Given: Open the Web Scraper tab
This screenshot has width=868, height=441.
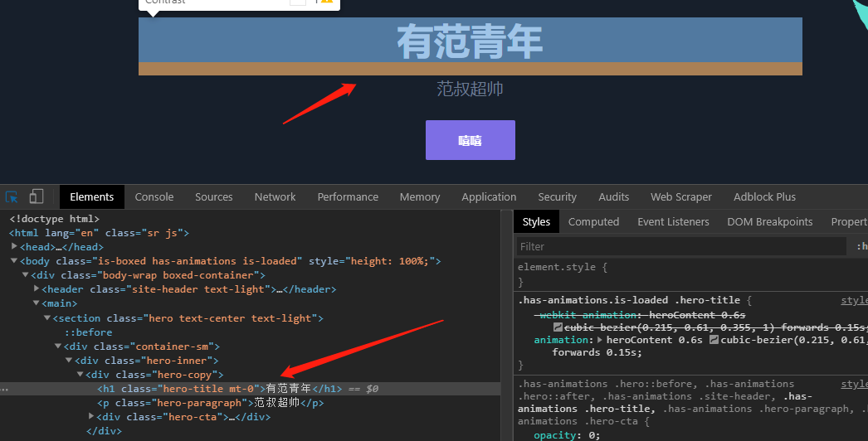Looking at the screenshot, I should pos(681,197).
